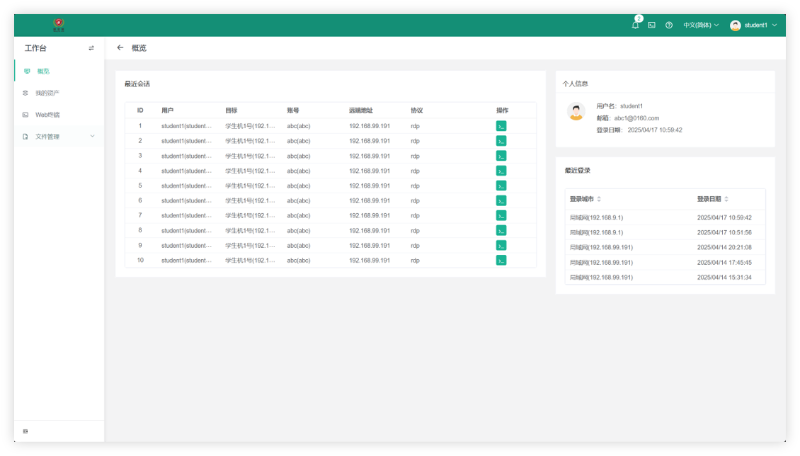Collapse the sidebar using bottom-left icon
The width and height of the screenshot is (800, 456).
[25, 431]
